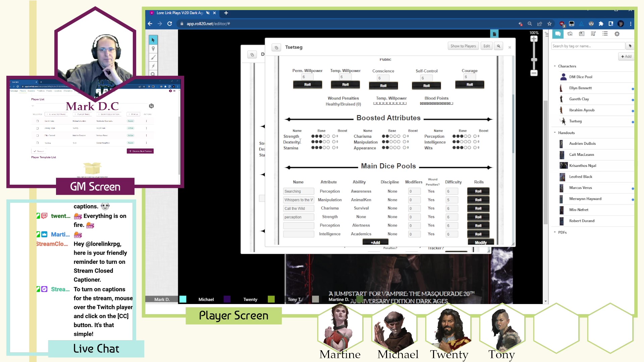This screenshot has width=644, height=362.
Task: Click the Modify button
Action: (x=481, y=243)
